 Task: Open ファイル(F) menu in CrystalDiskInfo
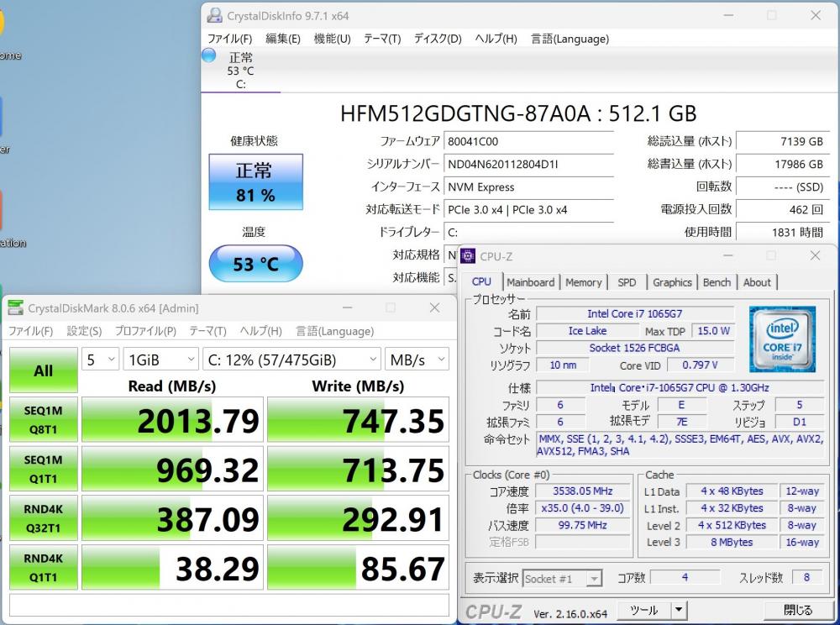[229, 39]
